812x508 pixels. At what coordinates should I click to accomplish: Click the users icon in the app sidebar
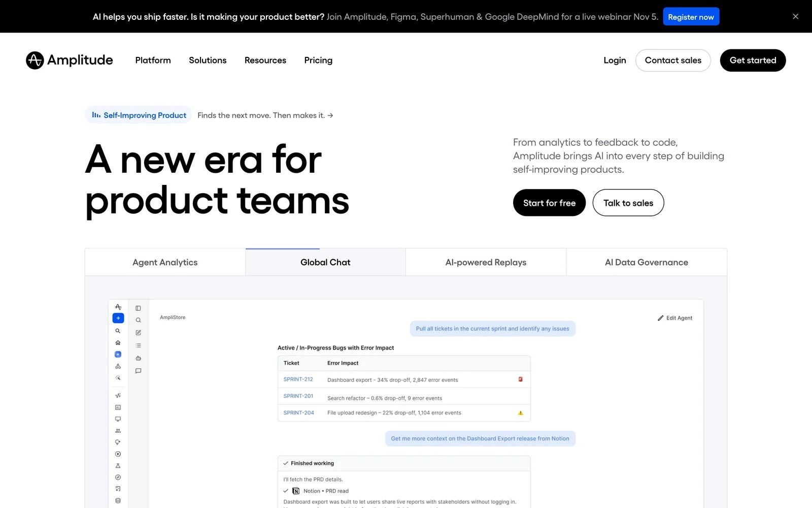[x=118, y=431]
